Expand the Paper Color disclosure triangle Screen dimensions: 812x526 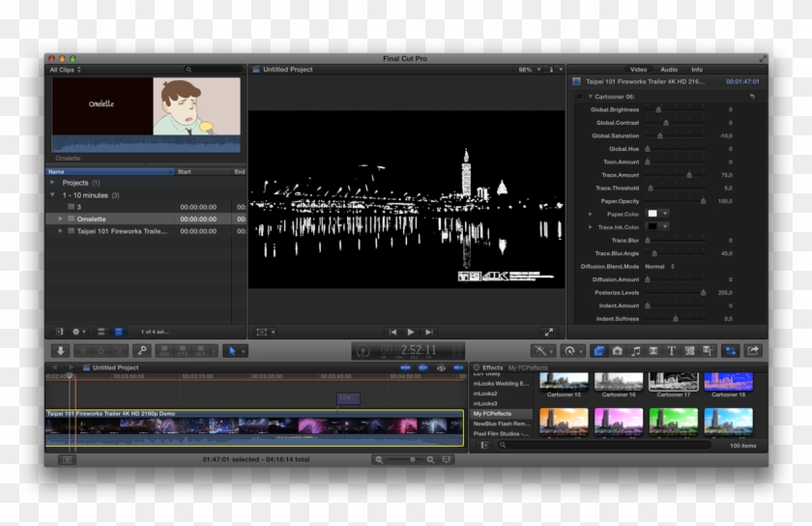590,214
